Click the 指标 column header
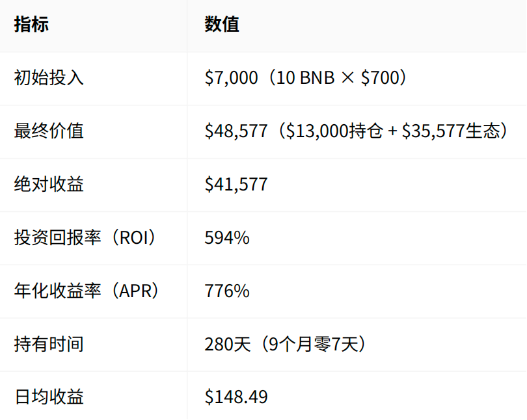Viewport: 527px width, 420px height. (x=31, y=25)
